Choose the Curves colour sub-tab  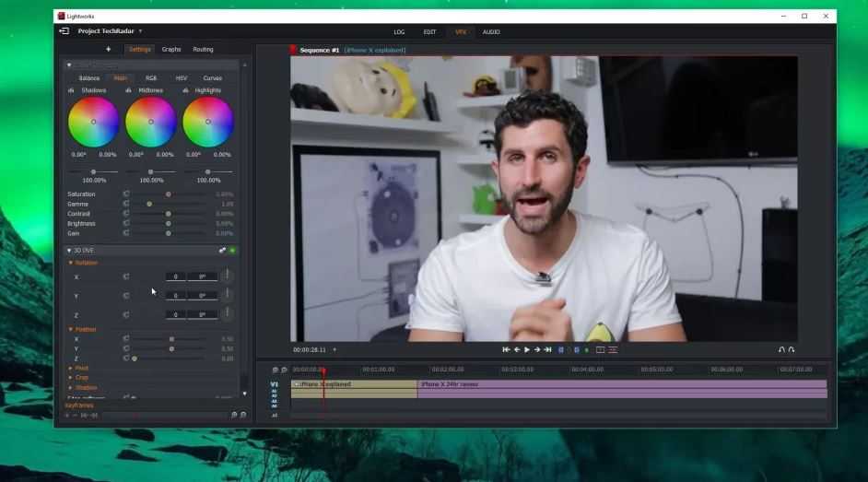213,78
